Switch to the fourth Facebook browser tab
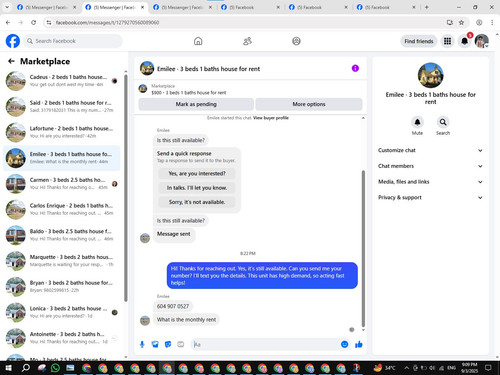500x375 pixels. (x=250, y=7)
